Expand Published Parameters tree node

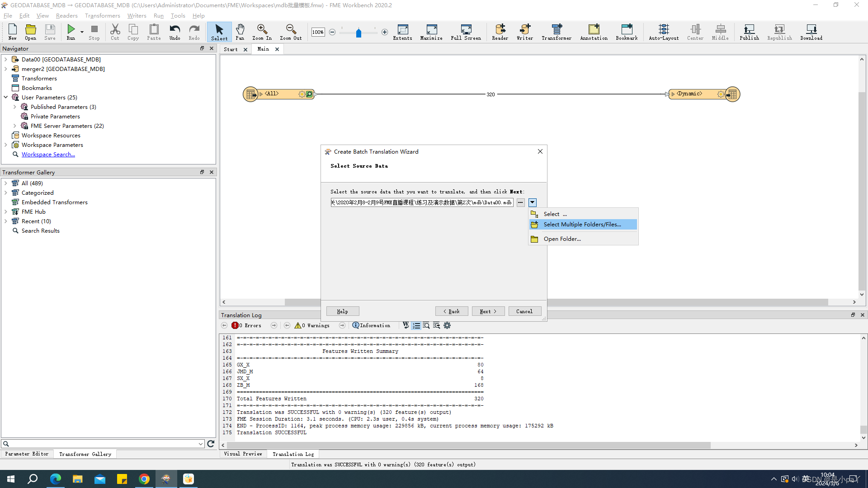(15, 107)
